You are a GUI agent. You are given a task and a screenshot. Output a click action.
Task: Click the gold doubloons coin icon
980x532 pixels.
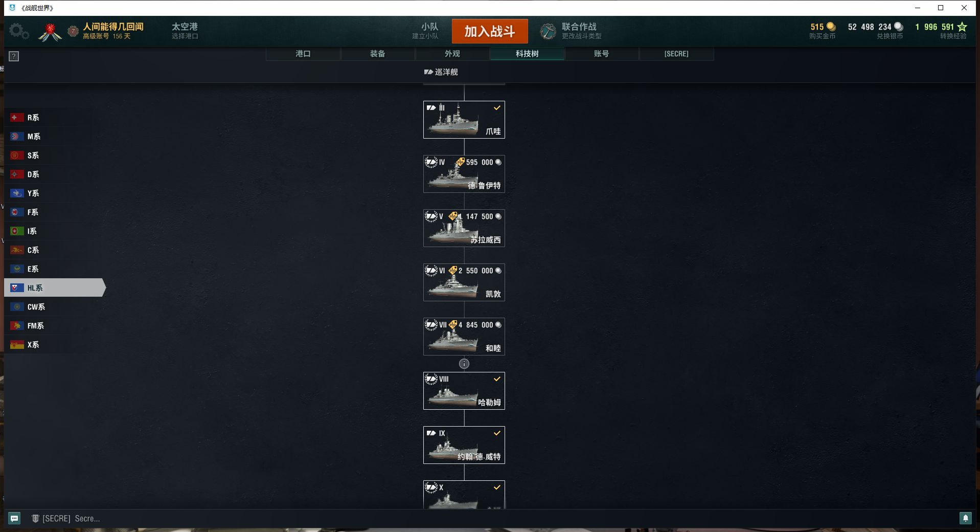pyautogui.click(x=831, y=27)
